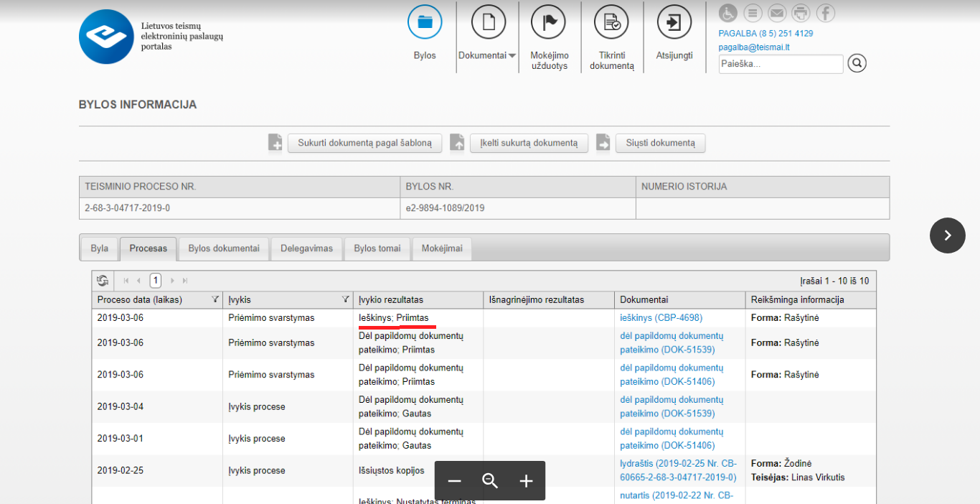Click the PAGALBA phone number link

(x=765, y=33)
